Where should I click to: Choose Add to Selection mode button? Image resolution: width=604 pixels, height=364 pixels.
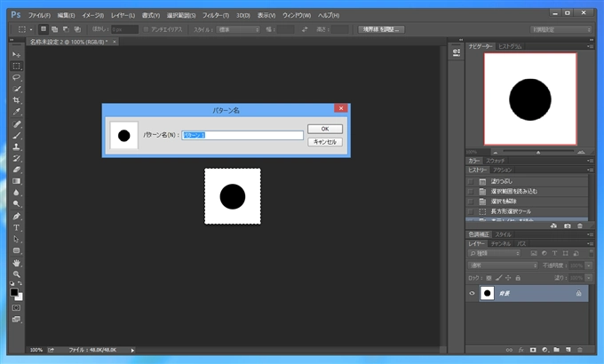(x=55, y=29)
